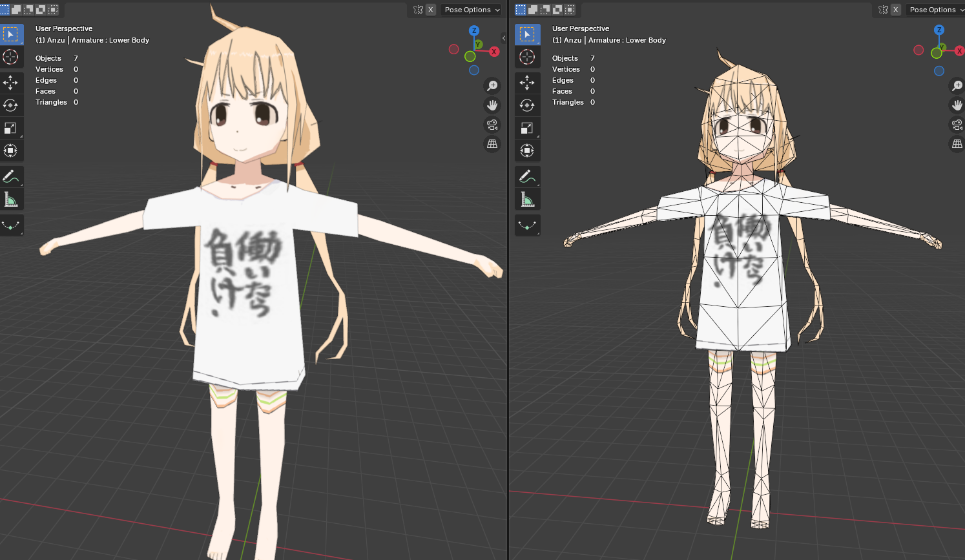Toggle camera view icon in left viewport
The image size is (965, 560).
tap(492, 124)
